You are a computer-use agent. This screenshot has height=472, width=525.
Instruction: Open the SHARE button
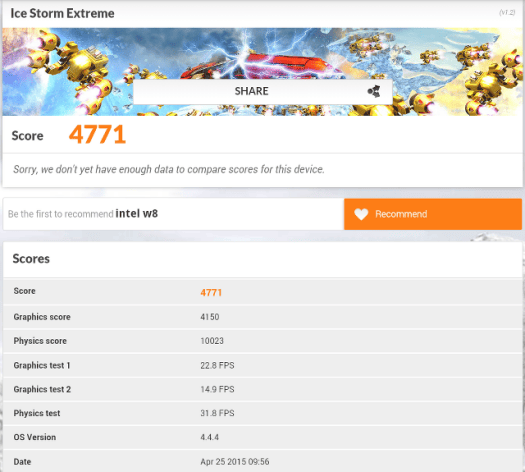pos(263,91)
